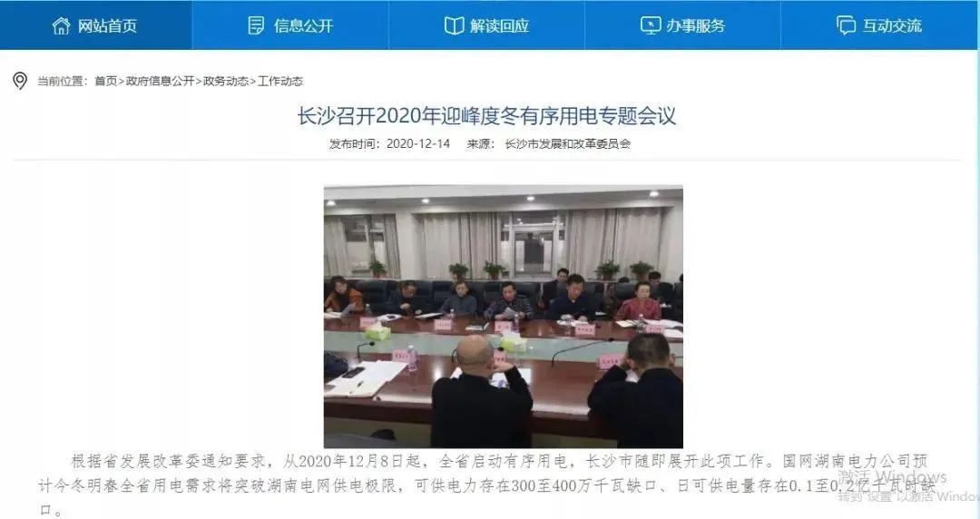Switch to the 解读回应 tab
Image resolution: width=980 pixels, height=519 pixels.
pos(487,25)
